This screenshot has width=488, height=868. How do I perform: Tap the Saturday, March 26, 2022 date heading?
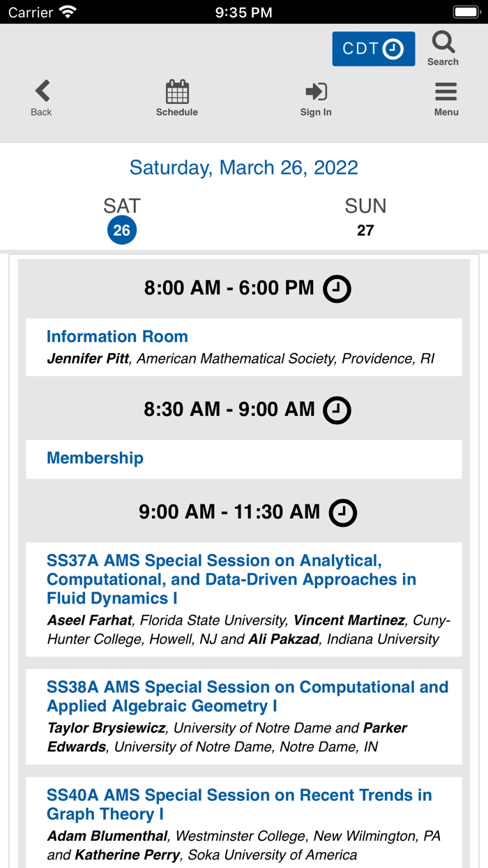pyautogui.click(x=244, y=167)
